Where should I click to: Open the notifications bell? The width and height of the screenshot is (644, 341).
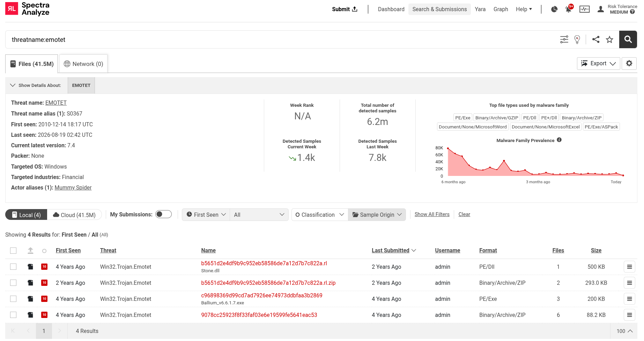tap(569, 9)
